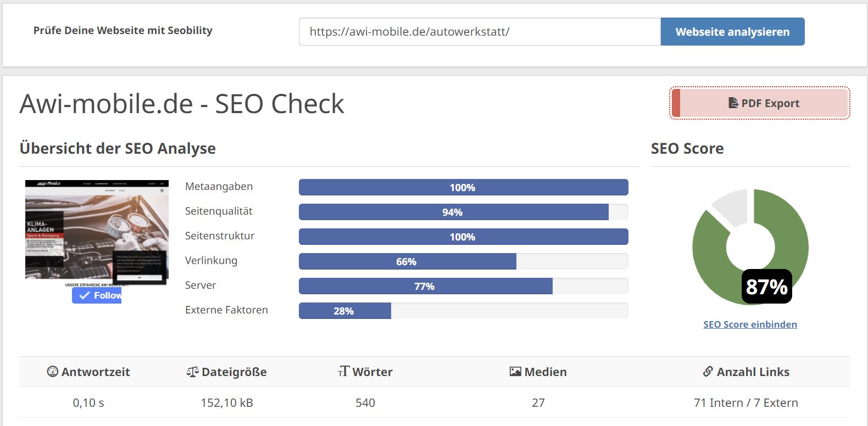Click the Anzahl Links column header
The image size is (868, 426).
(746, 372)
